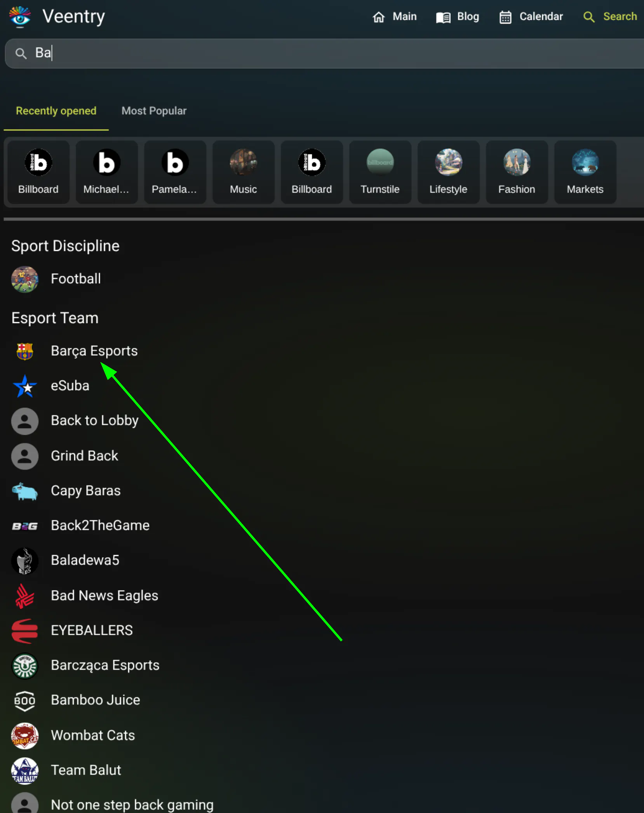
Task: Click the EYEBALLERS red logo
Action: coord(25,631)
